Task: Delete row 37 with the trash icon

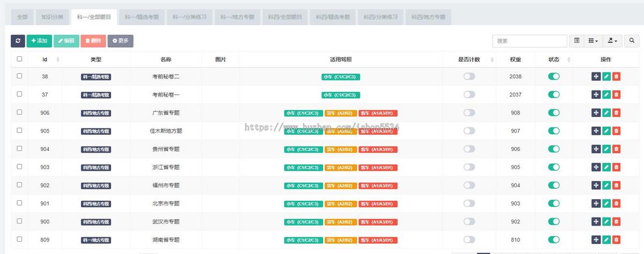Action: coord(616,95)
